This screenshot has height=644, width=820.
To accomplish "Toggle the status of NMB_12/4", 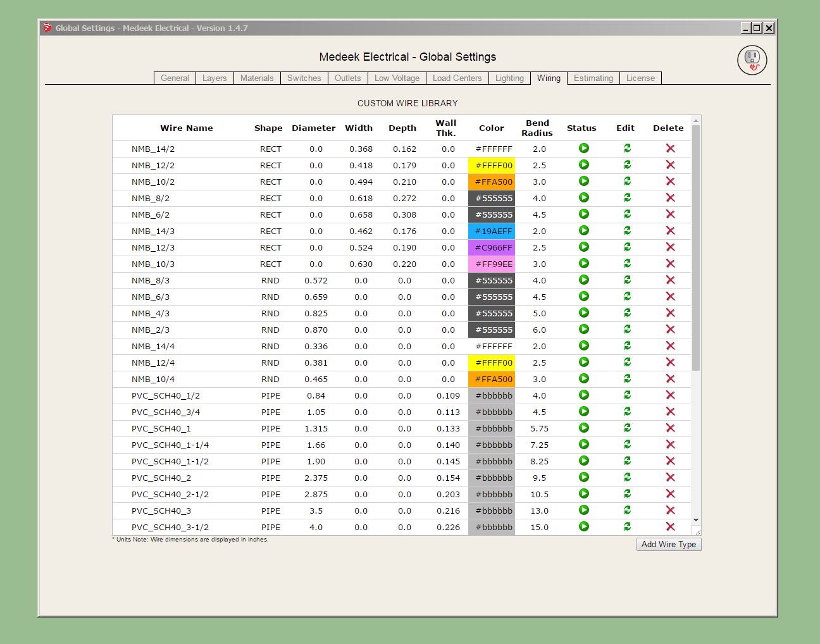I will click(584, 362).
